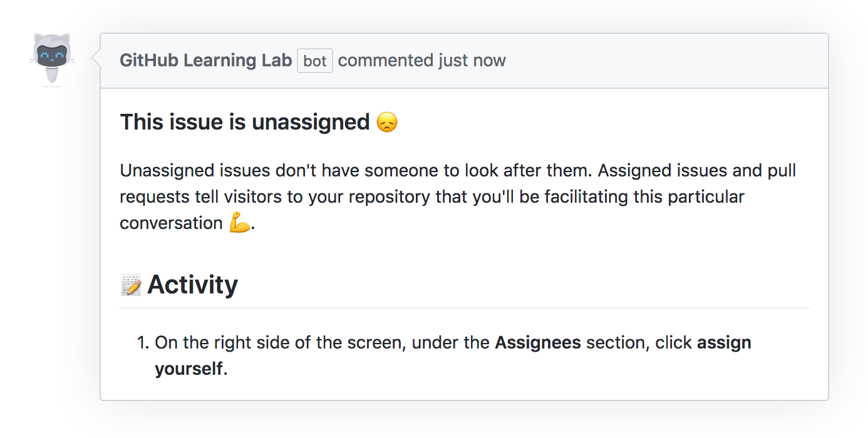Click the divider line under Activity
868x438 pixels.
coord(463,308)
